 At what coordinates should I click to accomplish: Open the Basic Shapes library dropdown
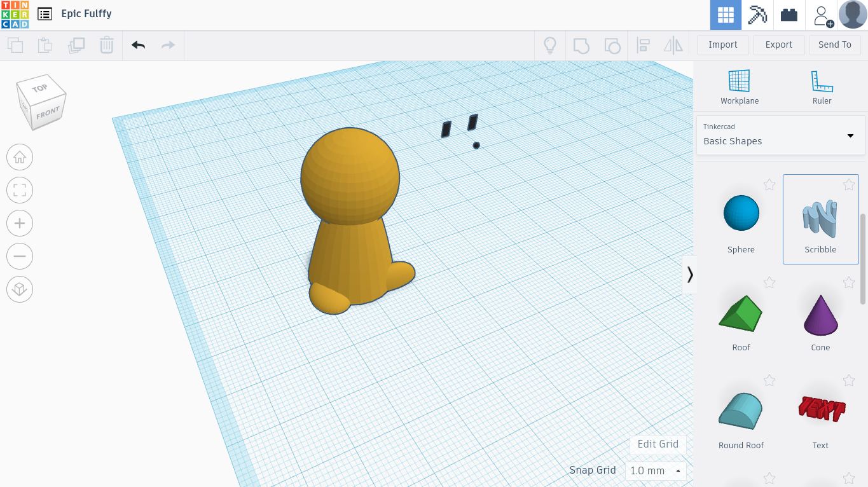click(781, 135)
